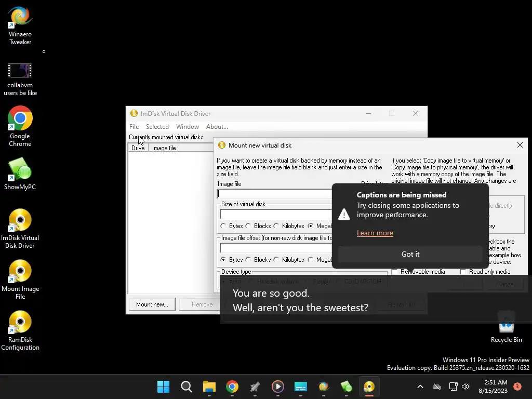This screenshot has height=399, width=532.
Task: Click the Remove button in ImDisk
Action: [x=202, y=304]
